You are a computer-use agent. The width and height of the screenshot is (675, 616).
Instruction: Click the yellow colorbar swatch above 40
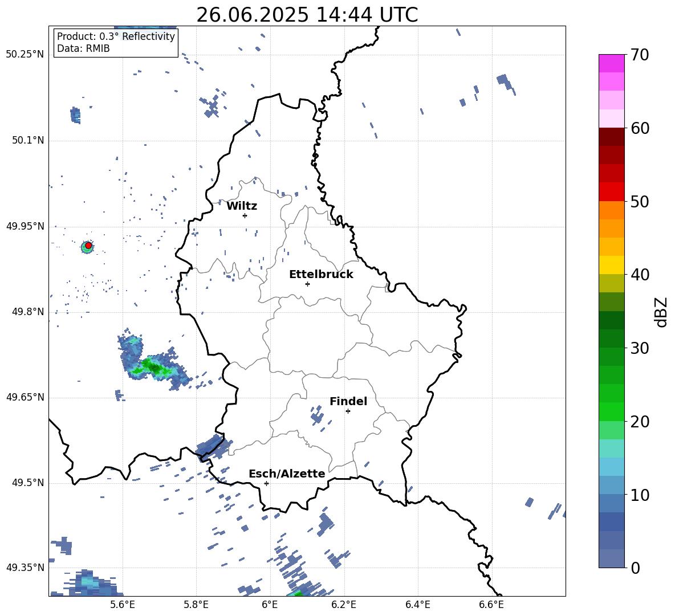[611, 265]
